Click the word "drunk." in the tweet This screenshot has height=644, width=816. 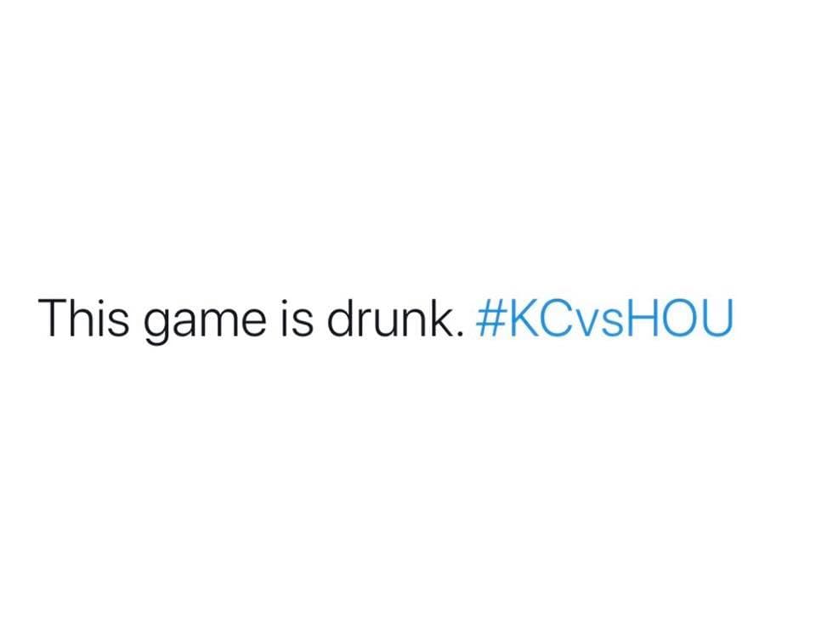(388, 318)
